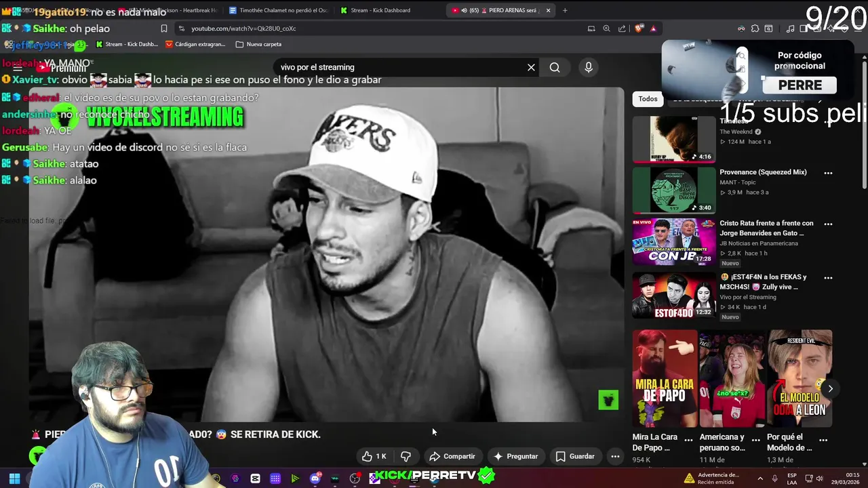Show next Shorts with the right arrow
The width and height of the screenshot is (868, 488).
[x=830, y=388]
